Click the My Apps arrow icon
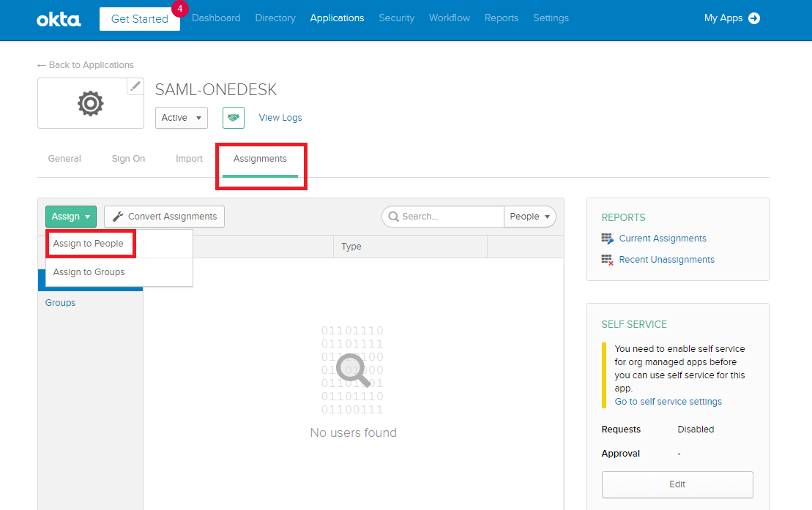Viewport: 812px width, 510px height. tap(754, 18)
